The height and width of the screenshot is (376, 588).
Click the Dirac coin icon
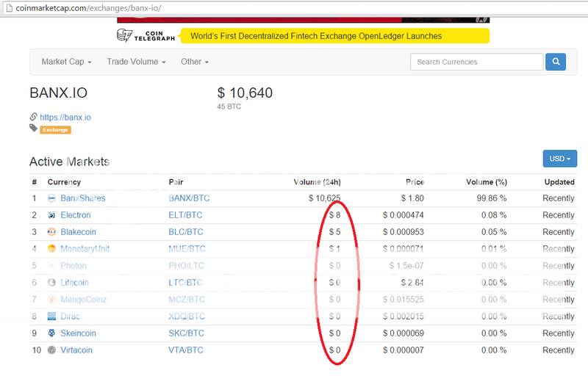coord(51,316)
